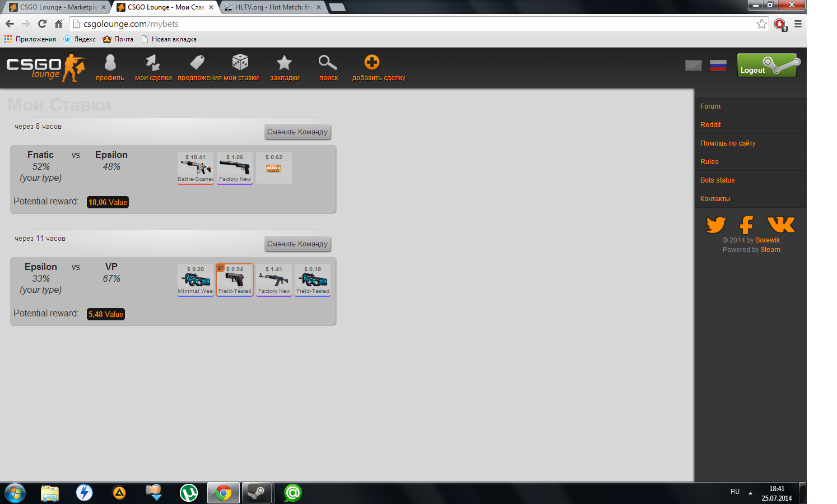Open Почта bookmark
This screenshot has width=837, height=504.
[x=118, y=39]
